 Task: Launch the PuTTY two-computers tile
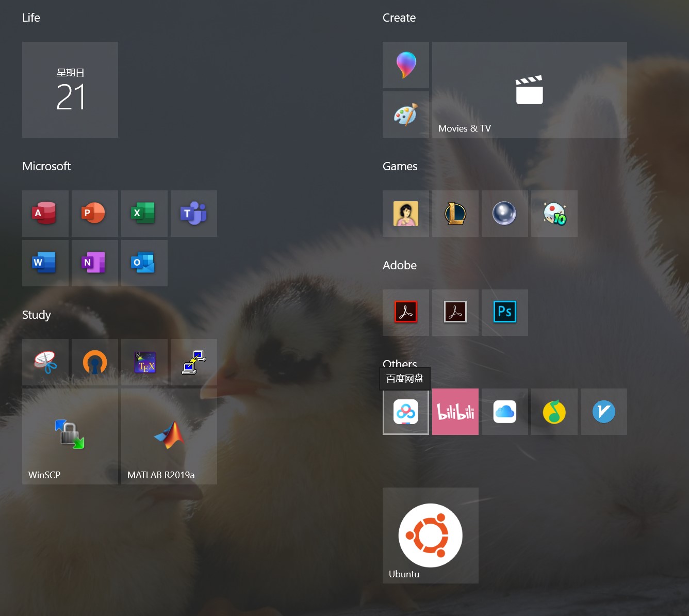194,362
